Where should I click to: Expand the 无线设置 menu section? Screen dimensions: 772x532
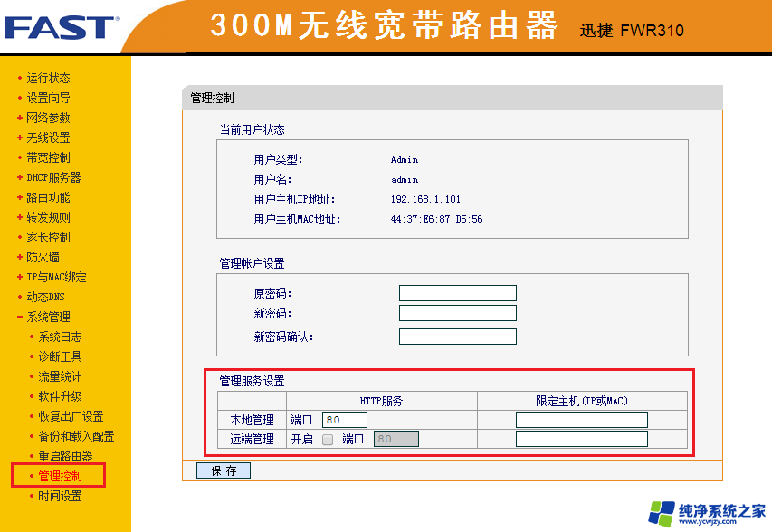(x=47, y=138)
